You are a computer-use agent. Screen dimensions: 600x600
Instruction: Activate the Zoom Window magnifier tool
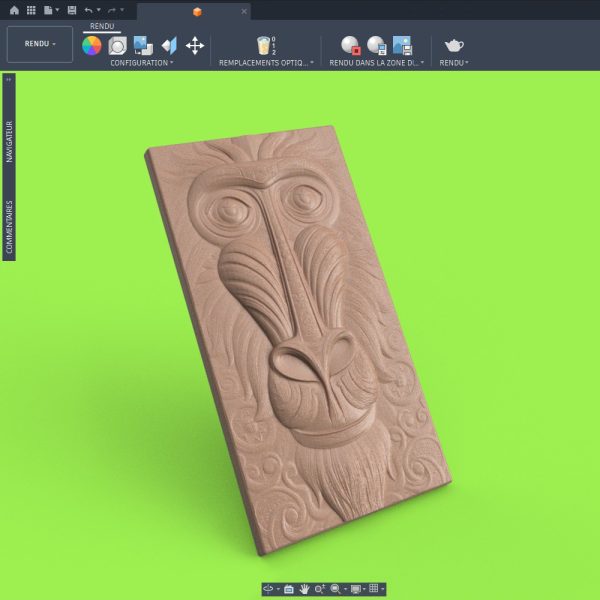tap(336, 589)
